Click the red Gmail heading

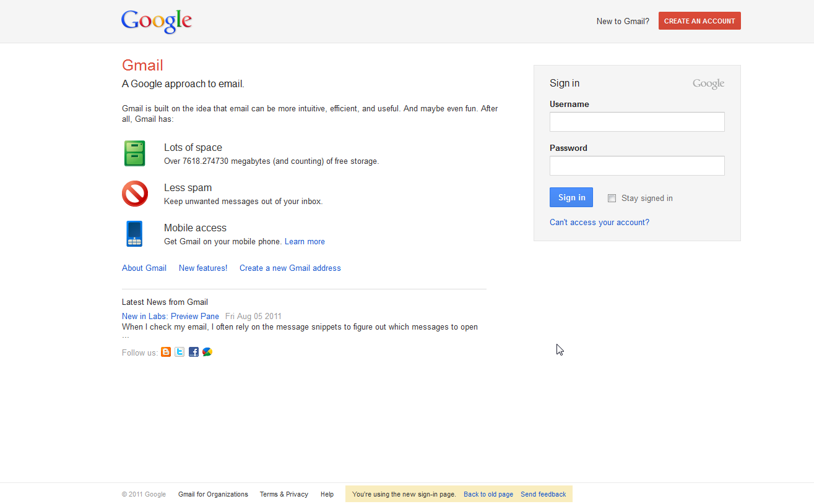pyautogui.click(x=142, y=66)
